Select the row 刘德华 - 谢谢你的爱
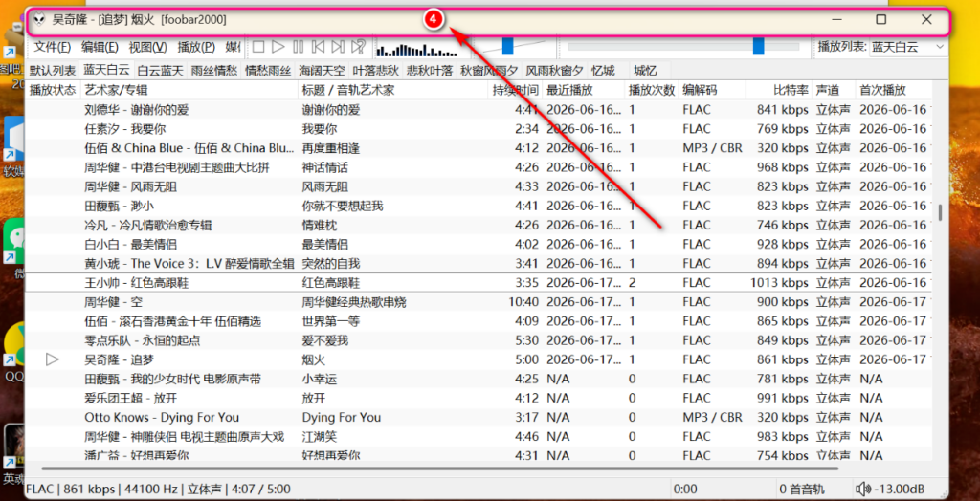Screen dimensions: 980x501 tap(479, 110)
